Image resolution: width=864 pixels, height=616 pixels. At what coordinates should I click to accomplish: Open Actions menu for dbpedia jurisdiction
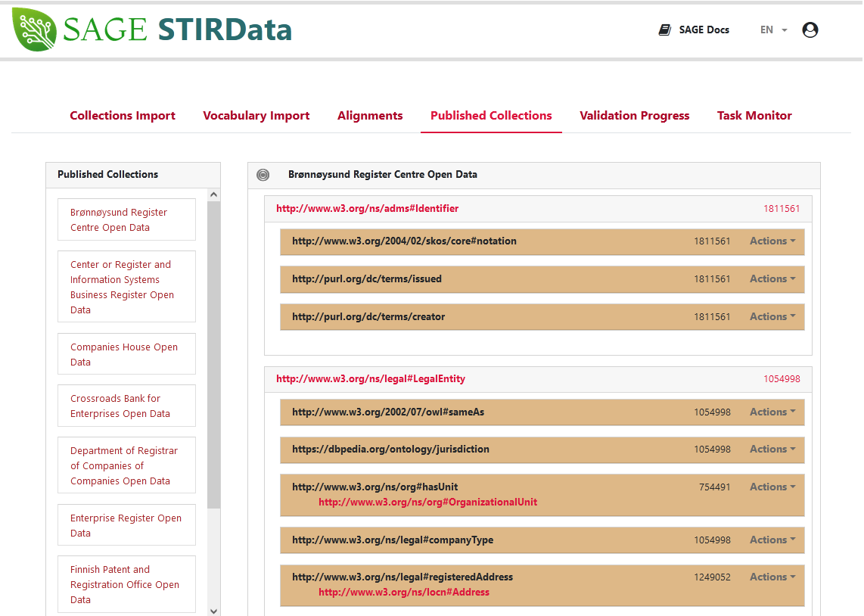click(772, 449)
